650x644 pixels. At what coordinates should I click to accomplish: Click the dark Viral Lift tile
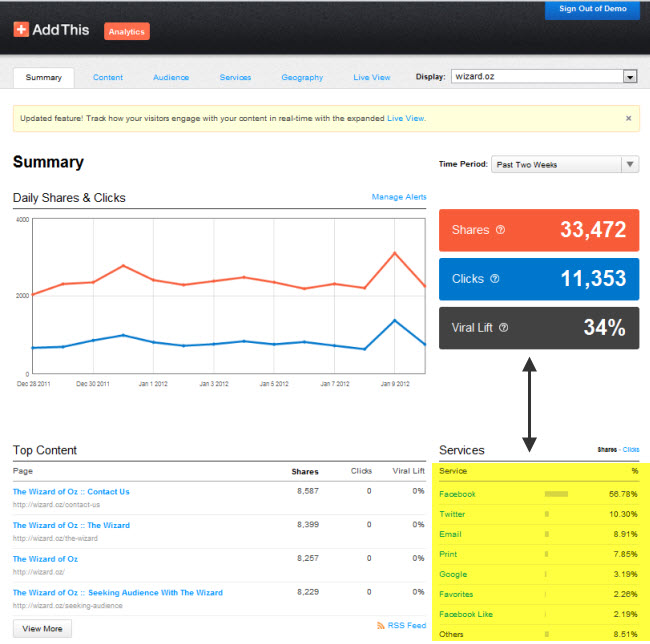click(x=539, y=328)
